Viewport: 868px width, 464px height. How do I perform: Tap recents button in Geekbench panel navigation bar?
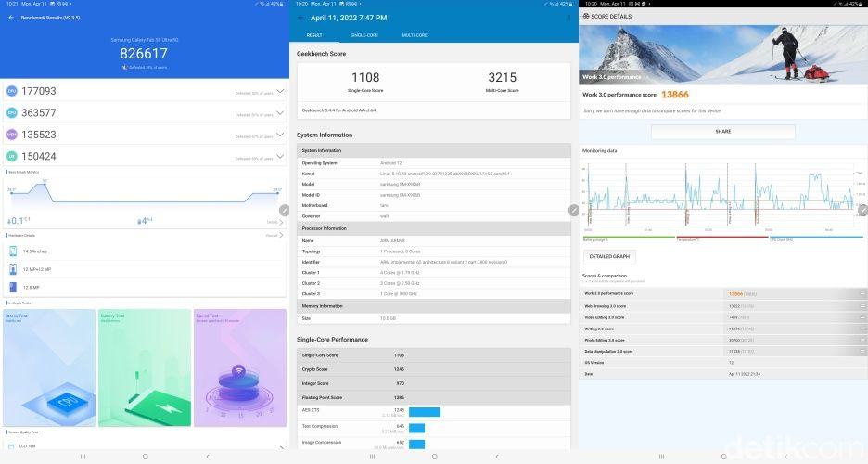pos(372,457)
